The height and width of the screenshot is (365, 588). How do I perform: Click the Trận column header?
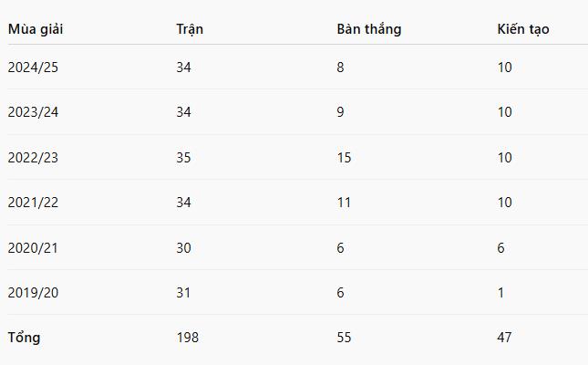click(190, 29)
